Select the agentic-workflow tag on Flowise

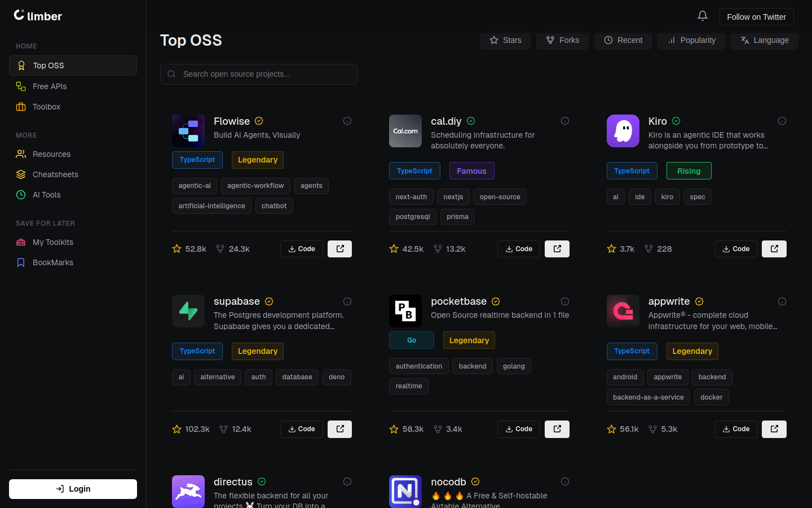[255, 186]
